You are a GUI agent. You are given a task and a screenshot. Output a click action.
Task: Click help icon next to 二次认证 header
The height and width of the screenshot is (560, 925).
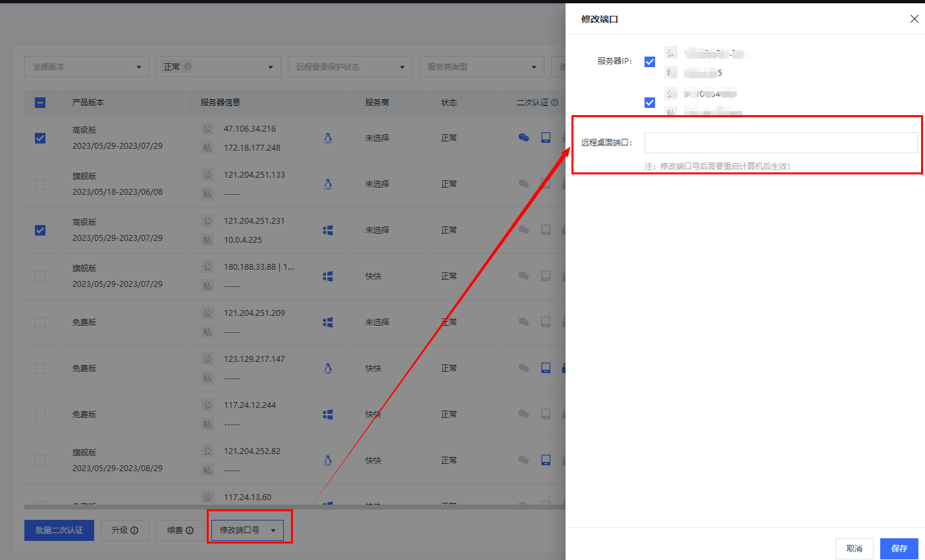point(555,103)
